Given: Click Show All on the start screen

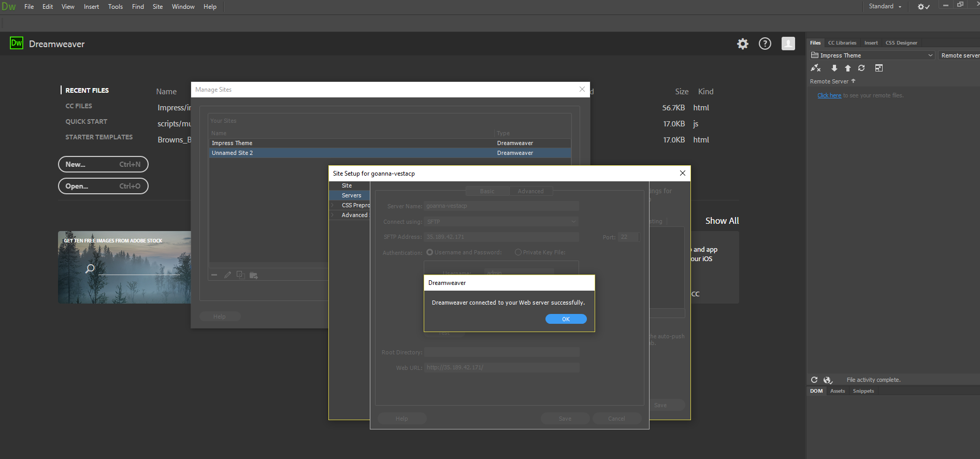Looking at the screenshot, I should click(722, 221).
